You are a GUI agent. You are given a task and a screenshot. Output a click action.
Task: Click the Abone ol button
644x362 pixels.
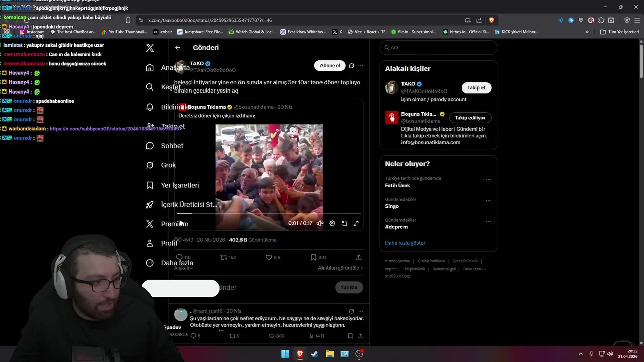pos(330,66)
